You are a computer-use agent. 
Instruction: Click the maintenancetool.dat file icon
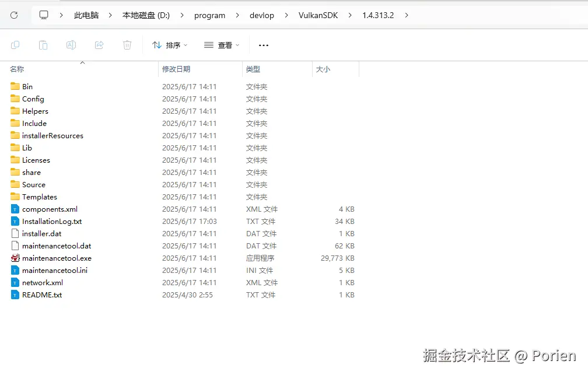(15, 246)
